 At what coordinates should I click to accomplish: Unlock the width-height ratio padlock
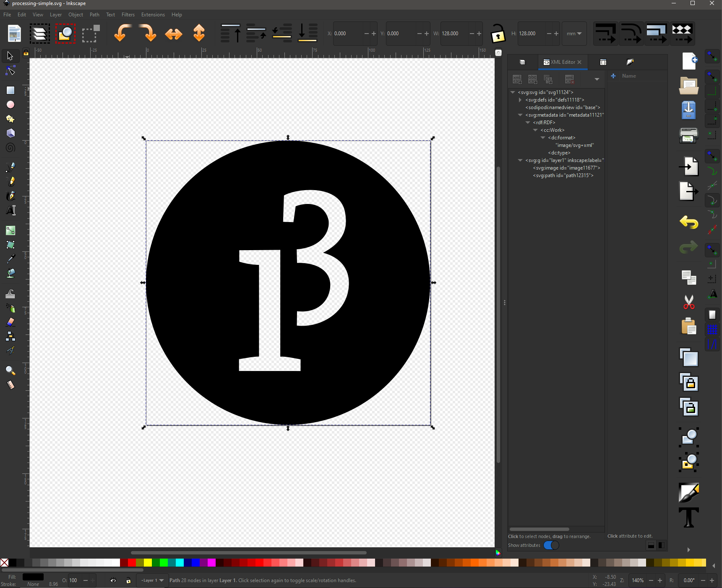pos(498,34)
